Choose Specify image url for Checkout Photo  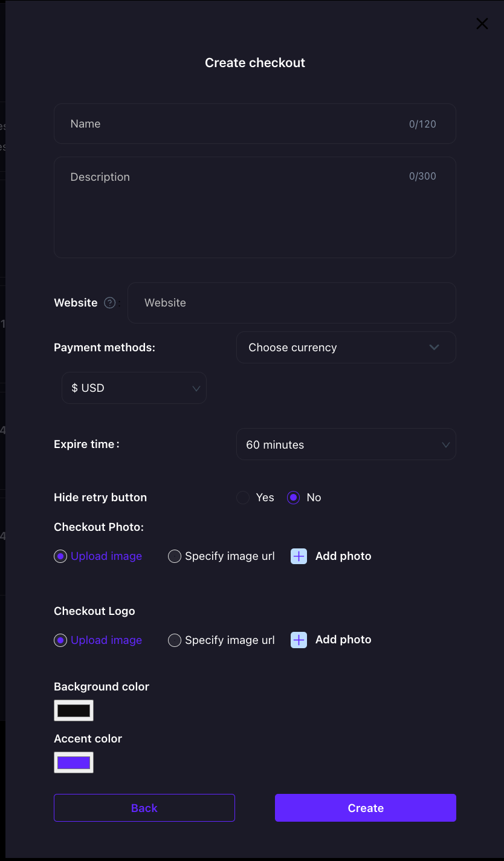175,556
